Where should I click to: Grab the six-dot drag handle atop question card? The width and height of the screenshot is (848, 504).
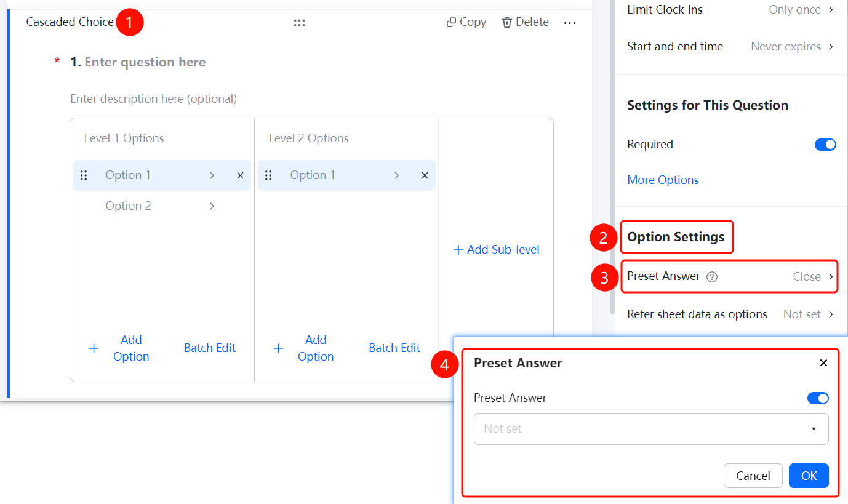[x=300, y=23]
